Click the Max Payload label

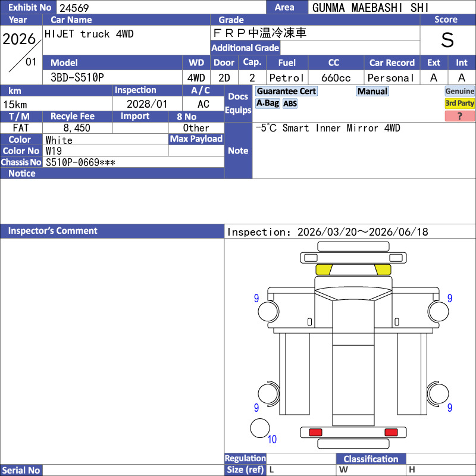pos(196,139)
